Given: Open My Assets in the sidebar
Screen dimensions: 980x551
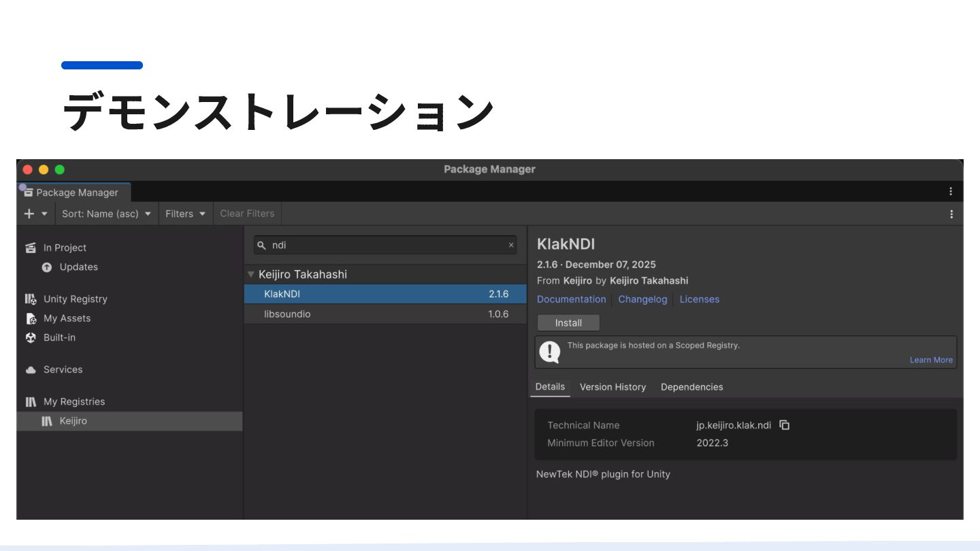Looking at the screenshot, I should 67,318.
